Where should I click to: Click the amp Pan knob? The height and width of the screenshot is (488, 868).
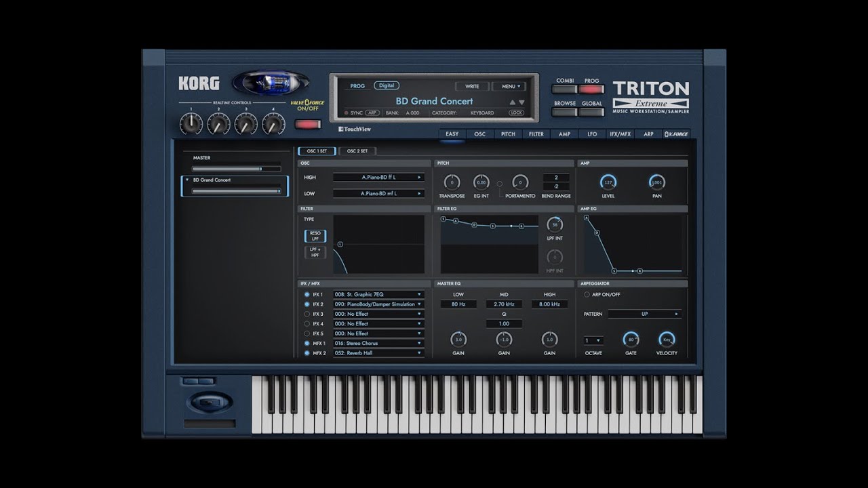(656, 182)
